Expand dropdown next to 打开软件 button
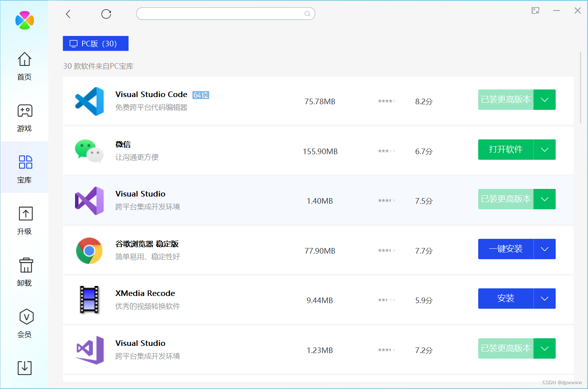 (x=544, y=150)
